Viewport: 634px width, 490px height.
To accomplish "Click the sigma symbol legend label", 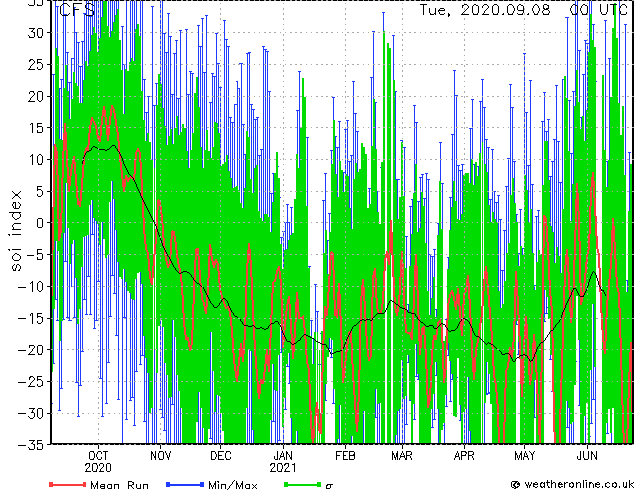I will [329, 486].
